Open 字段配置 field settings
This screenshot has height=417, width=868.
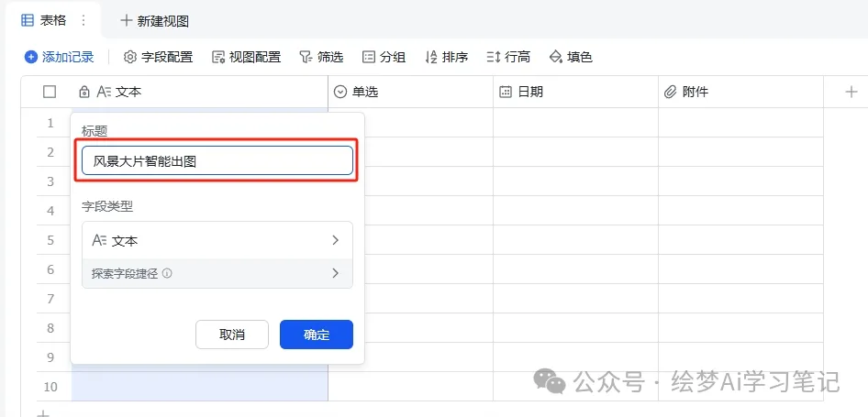click(x=158, y=57)
